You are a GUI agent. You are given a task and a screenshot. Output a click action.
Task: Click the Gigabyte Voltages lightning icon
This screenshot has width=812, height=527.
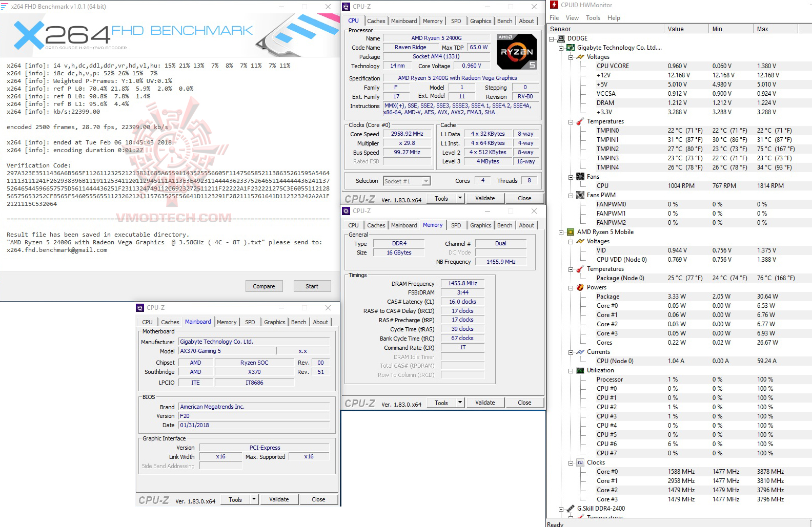coord(580,57)
